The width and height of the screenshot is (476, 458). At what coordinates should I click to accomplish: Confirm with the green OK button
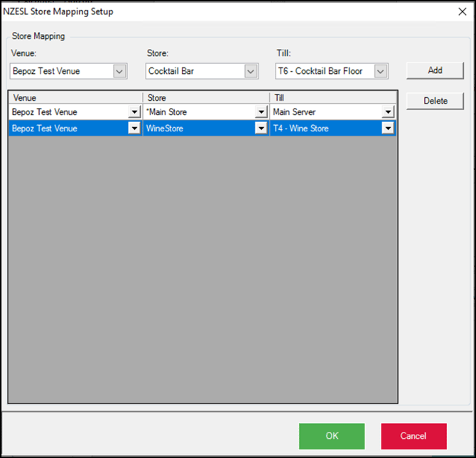[x=332, y=436]
